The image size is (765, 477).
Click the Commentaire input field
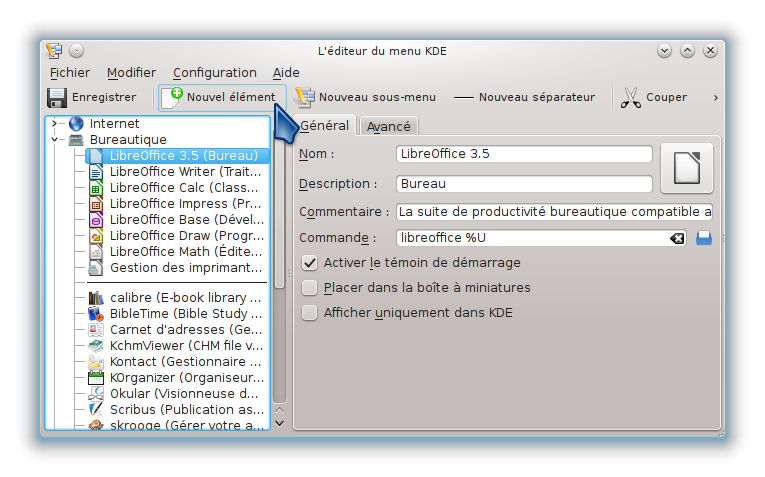point(555,212)
